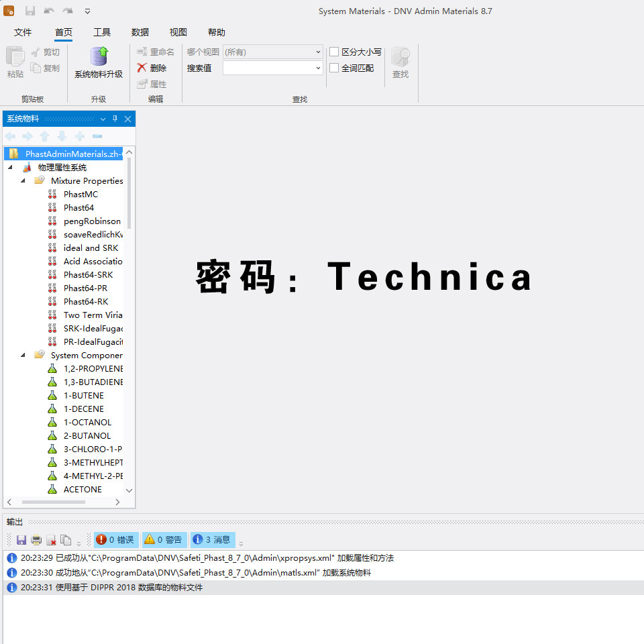644x644 pixels.
Task: Click the move down arrow in tree toolbar
Action: tap(62, 136)
